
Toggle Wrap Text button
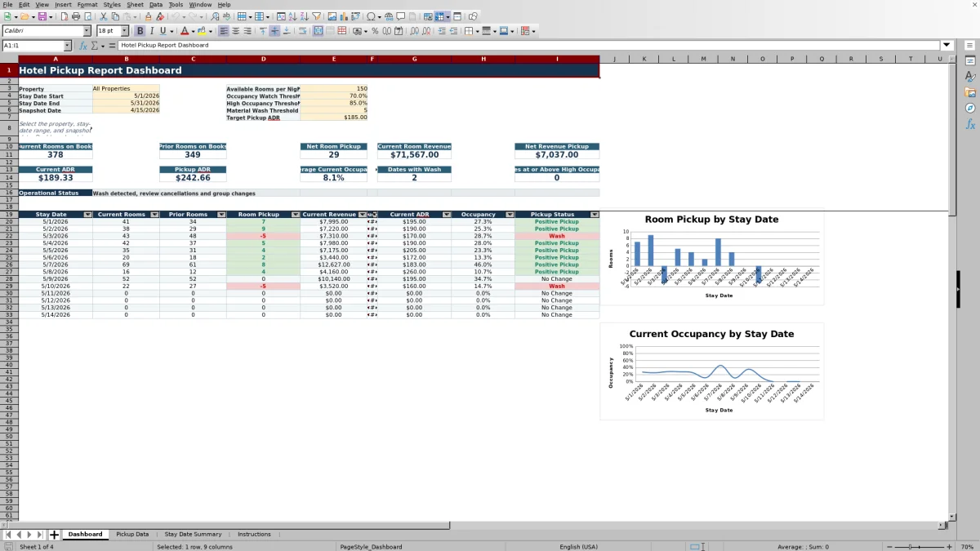click(302, 31)
